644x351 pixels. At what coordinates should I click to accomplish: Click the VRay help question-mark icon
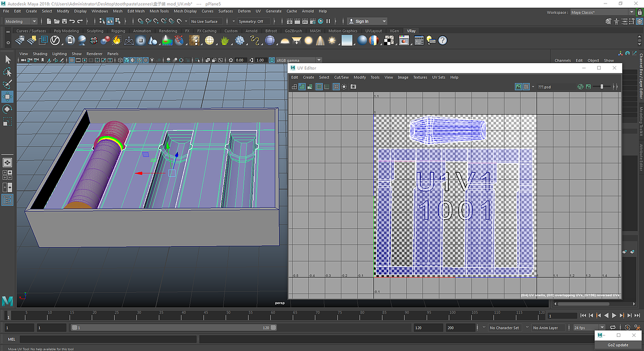click(442, 40)
